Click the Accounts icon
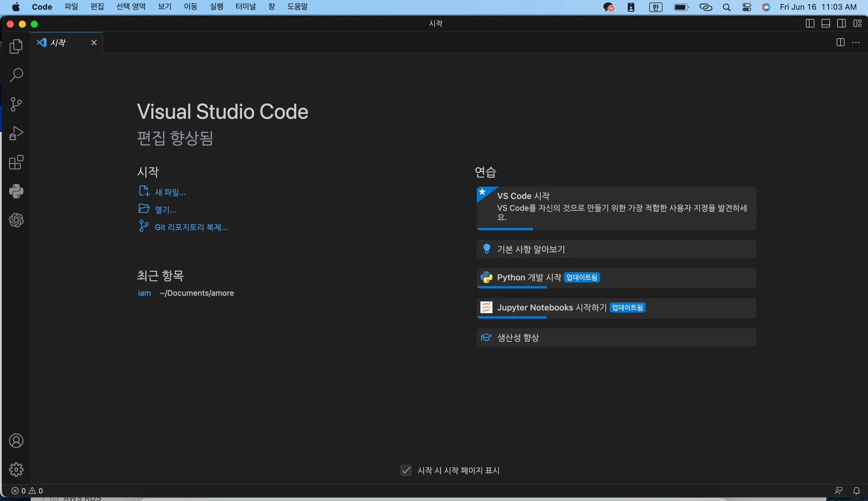This screenshot has height=501, width=868. tap(16, 441)
